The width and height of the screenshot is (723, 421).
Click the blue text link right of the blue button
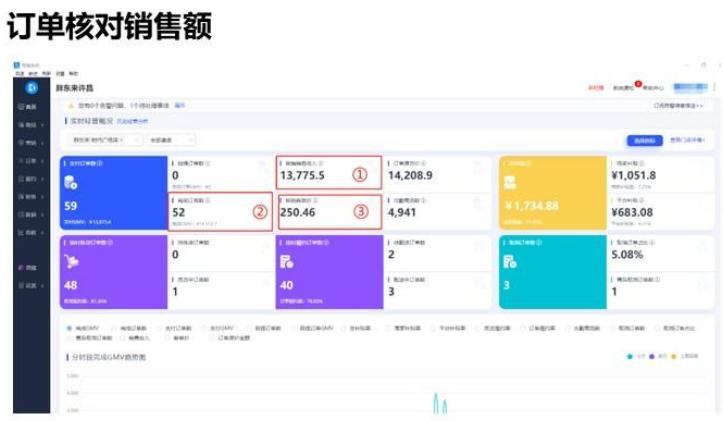coord(687,140)
